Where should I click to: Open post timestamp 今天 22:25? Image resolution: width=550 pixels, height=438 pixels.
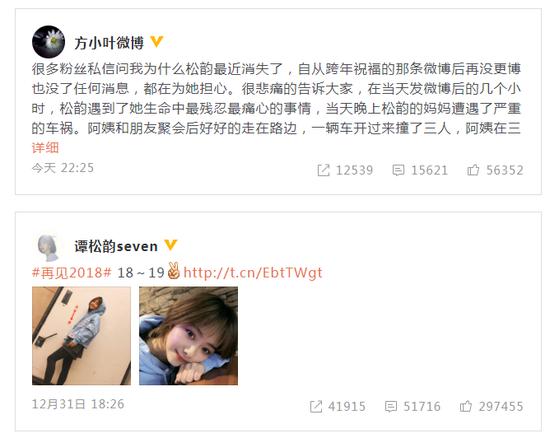(63, 168)
